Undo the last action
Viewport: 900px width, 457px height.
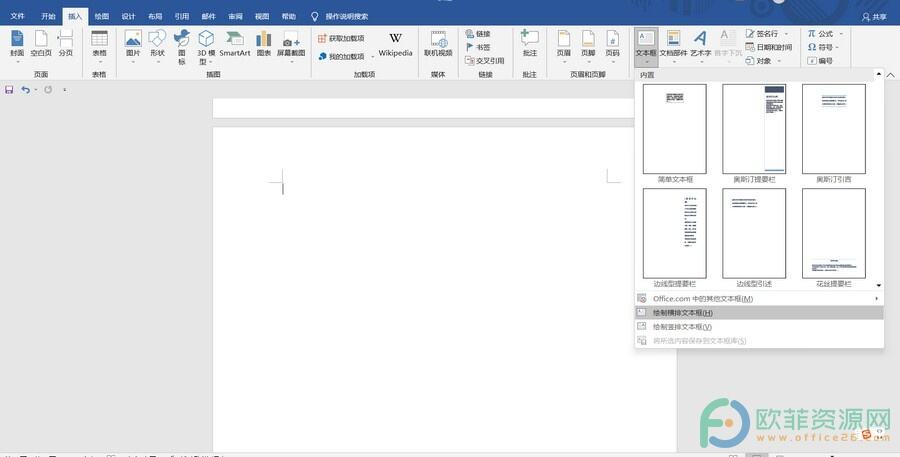tap(25, 90)
